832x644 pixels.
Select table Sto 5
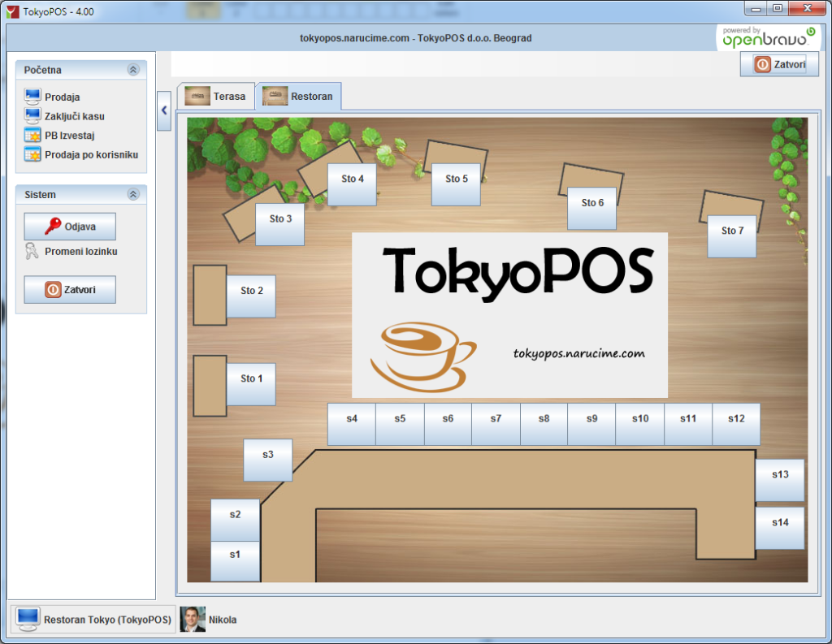(x=456, y=184)
